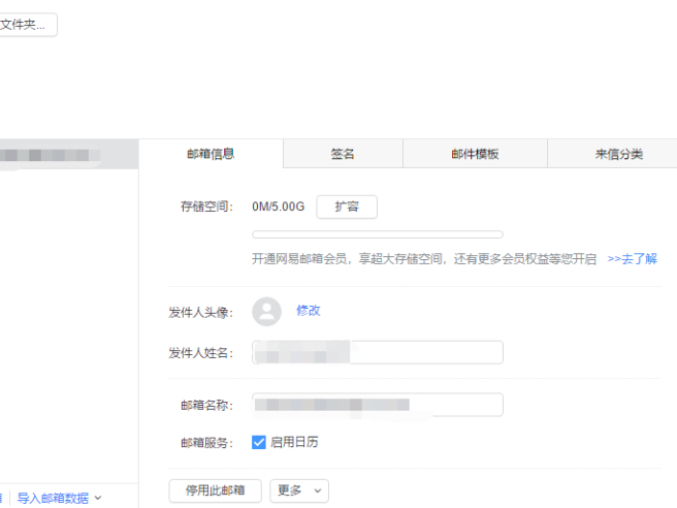Expand the arrow beside 导入邮箱数据
This screenshot has height=508, width=677.
98,498
